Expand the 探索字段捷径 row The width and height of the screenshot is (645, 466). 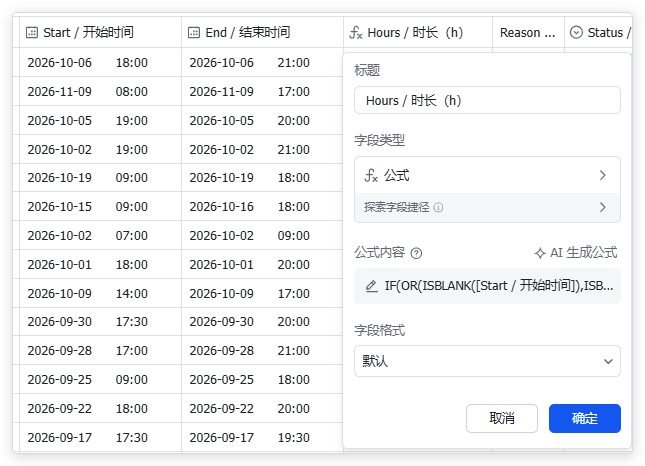[x=487, y=207]
